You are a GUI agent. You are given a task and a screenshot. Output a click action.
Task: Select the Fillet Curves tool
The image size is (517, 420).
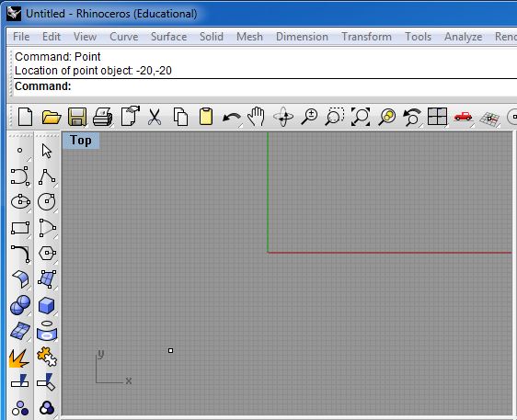(20, 254)
